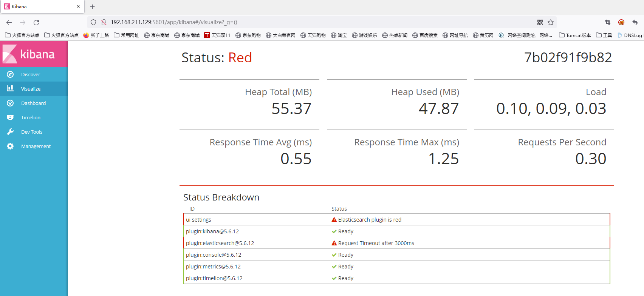Viewport: 644px width, 296px height.
Task: Click the Heap Total value 55.37
Action: [291, 109]
